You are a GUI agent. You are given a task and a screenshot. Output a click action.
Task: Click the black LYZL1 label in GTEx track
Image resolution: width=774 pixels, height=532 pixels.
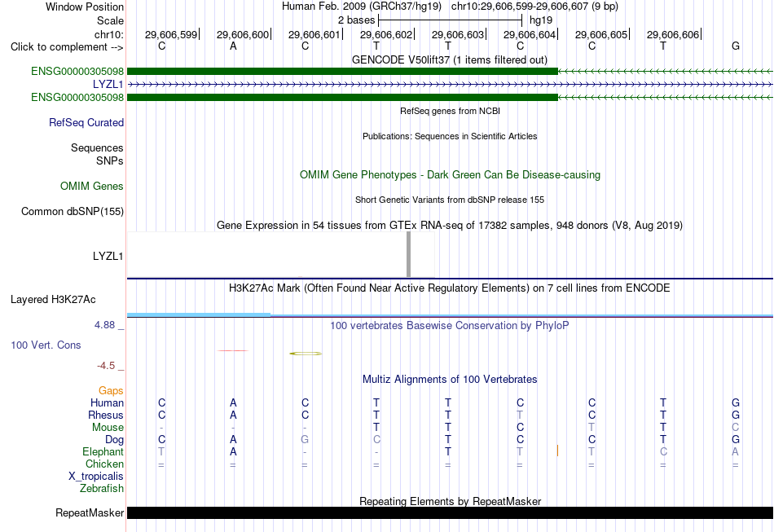[108, 256]
